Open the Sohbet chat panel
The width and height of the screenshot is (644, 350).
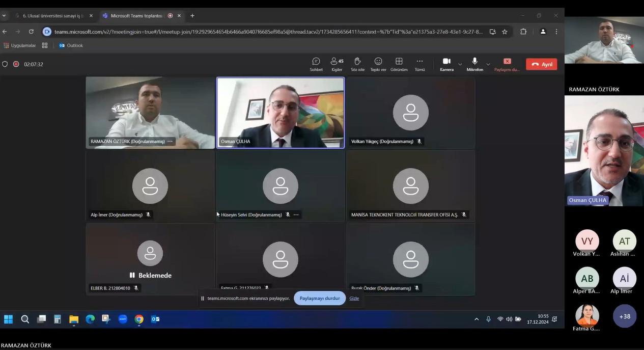click(316, 64)
